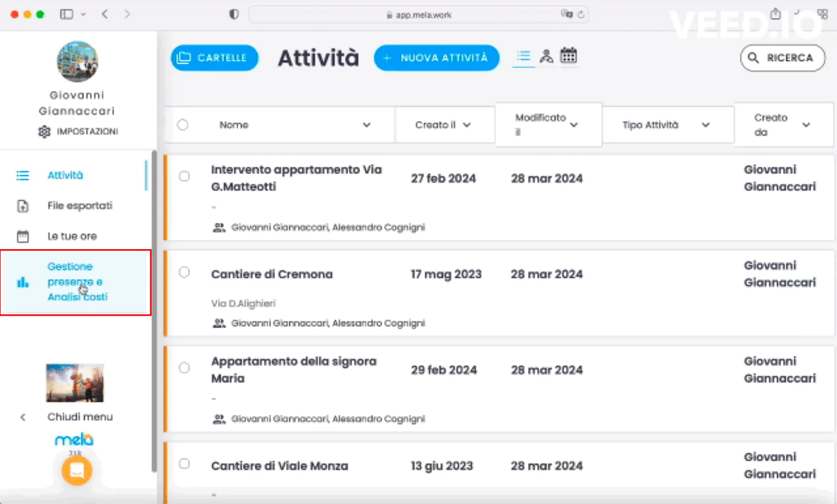The image size is (837, 504).
Task: Go to Le tue ore menu item
Action: tap(72, 236)
